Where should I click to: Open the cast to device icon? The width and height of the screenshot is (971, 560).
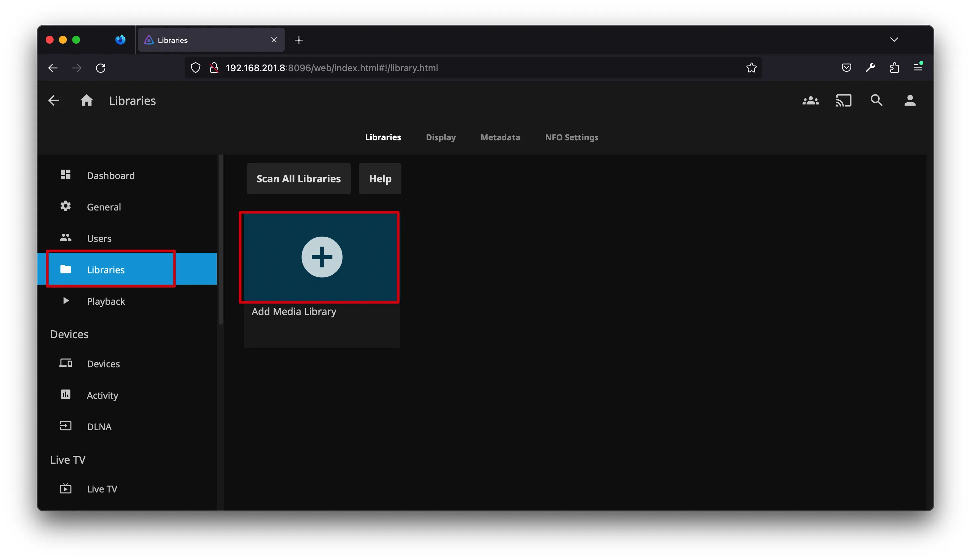point(844,100)
